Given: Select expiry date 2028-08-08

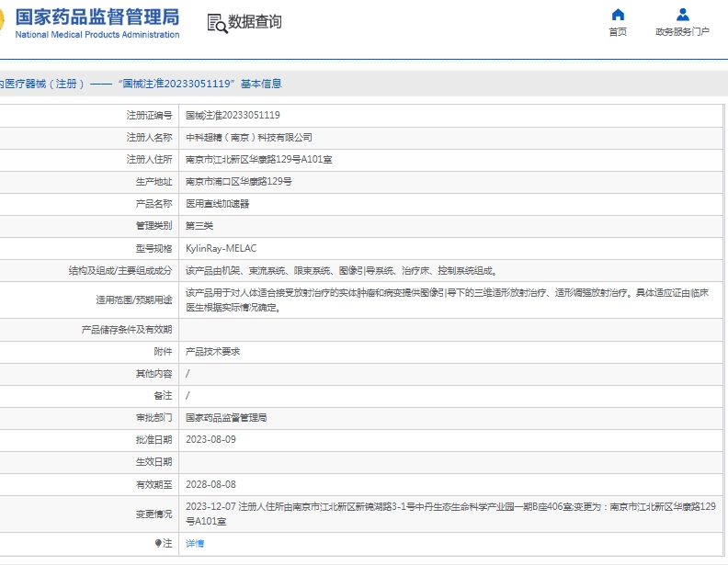Looking at the screenshot, I should click(x=210, y=484).
